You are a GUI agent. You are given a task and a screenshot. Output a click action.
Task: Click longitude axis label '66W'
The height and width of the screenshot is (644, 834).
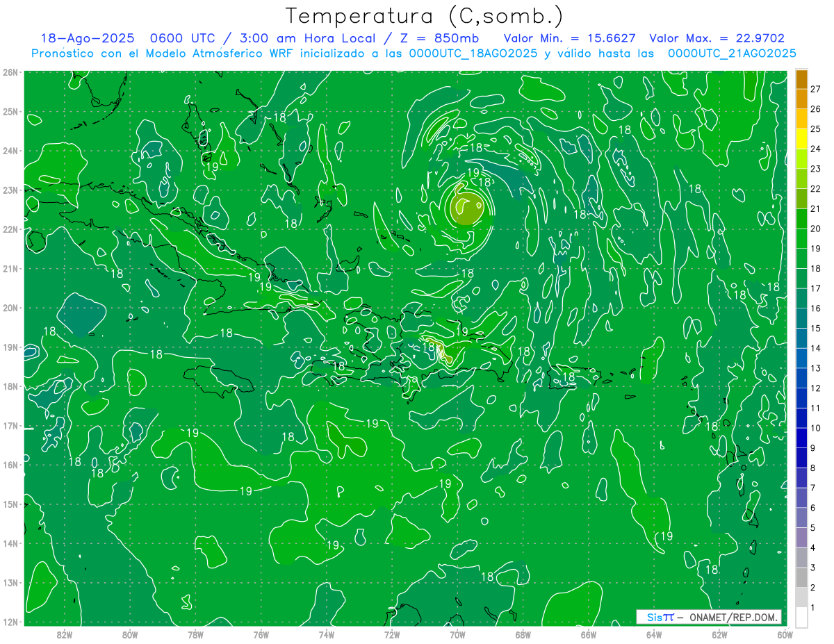pos(589,634)
